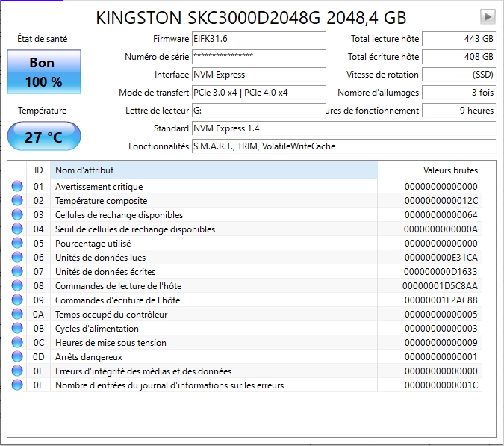Select the Fonctionnalités field with S.M.A.R.T.

click(343, 146)
